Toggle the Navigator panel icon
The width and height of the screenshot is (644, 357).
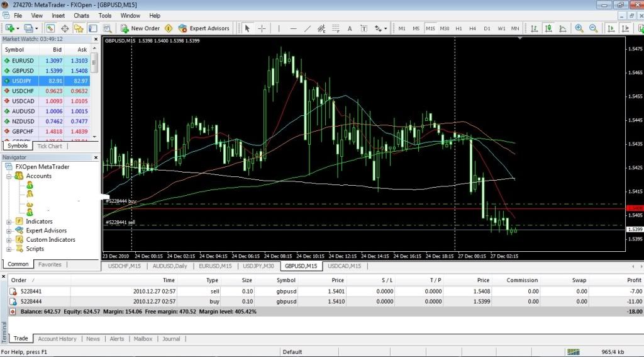coord(79,28)
